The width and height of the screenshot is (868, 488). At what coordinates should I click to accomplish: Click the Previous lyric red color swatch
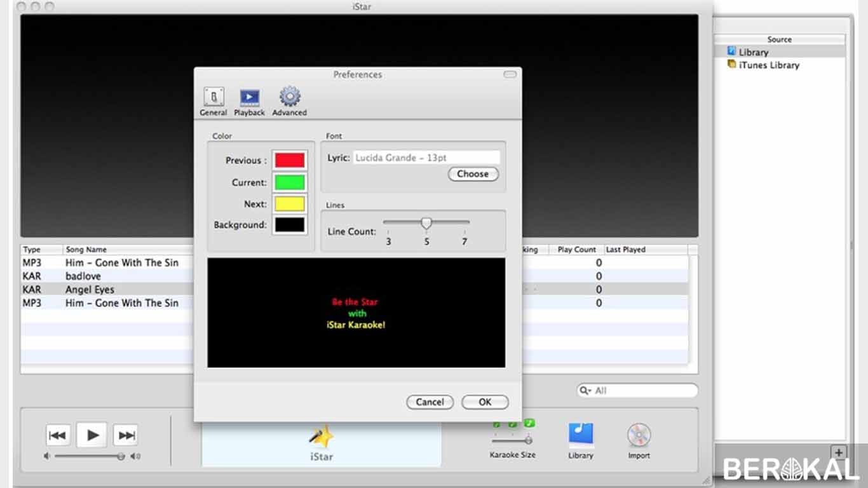(290, 160)
